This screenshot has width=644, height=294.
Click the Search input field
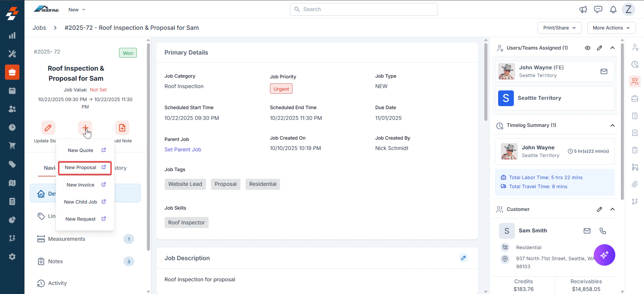pyautogui.click(x=364, y=9)
